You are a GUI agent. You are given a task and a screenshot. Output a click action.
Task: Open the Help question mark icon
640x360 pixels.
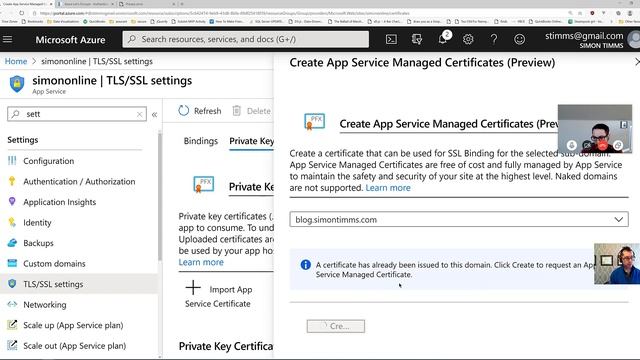pyautogui.click(x=493, y=39)
